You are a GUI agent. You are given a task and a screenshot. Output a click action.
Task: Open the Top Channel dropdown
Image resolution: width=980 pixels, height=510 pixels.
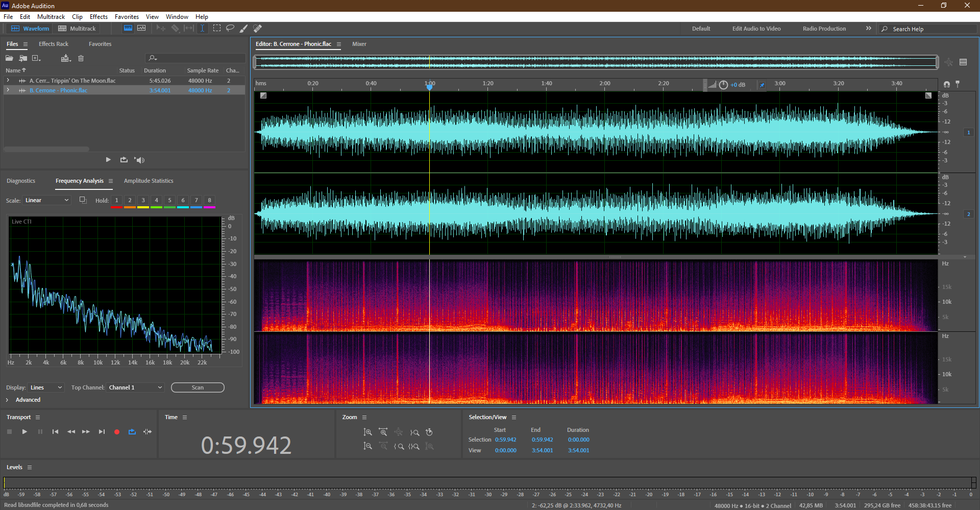(135, 387)
